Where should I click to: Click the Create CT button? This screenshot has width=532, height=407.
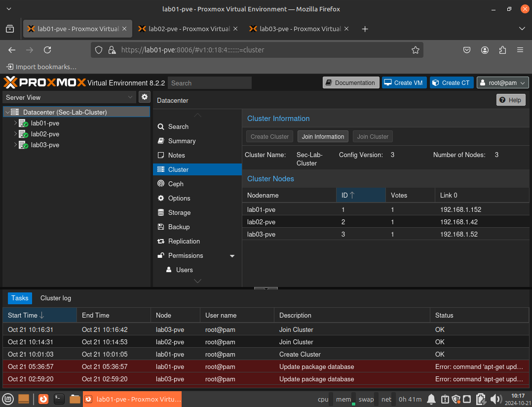pyautogui.click(x=452, y=83)
